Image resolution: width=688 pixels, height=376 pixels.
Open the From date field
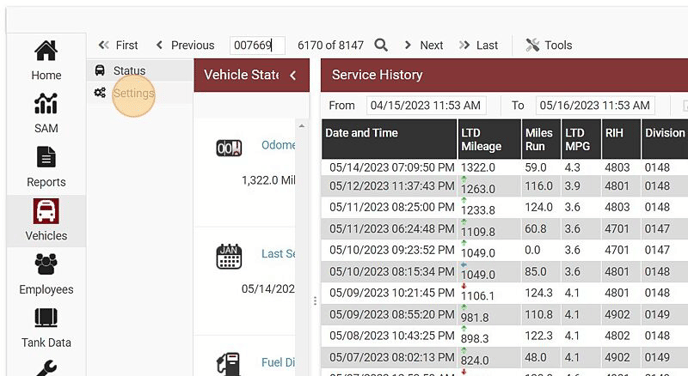click(x=426, y=105)
